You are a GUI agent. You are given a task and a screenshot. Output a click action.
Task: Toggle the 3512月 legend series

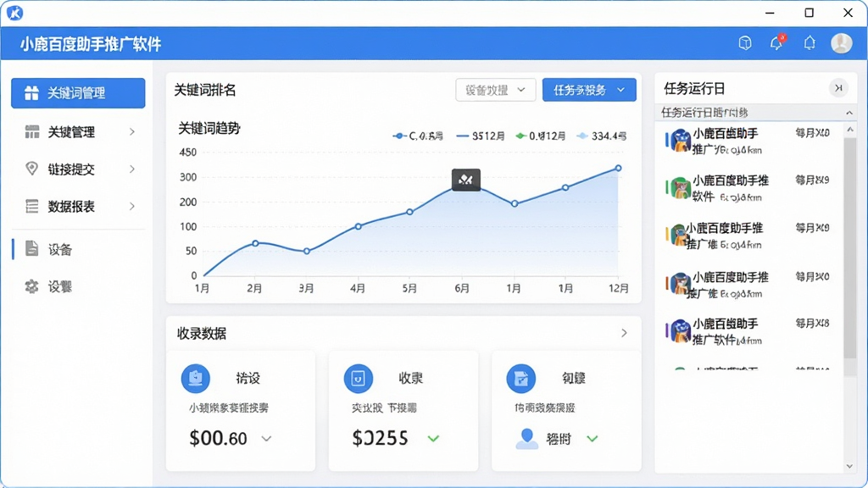pyautogui.click(x=481, y=136)
